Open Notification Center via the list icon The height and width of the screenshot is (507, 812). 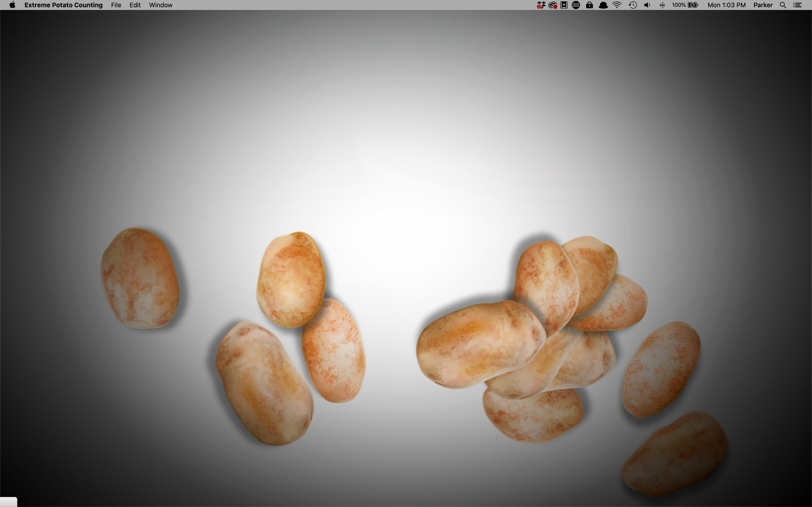[x=797, y=5]
